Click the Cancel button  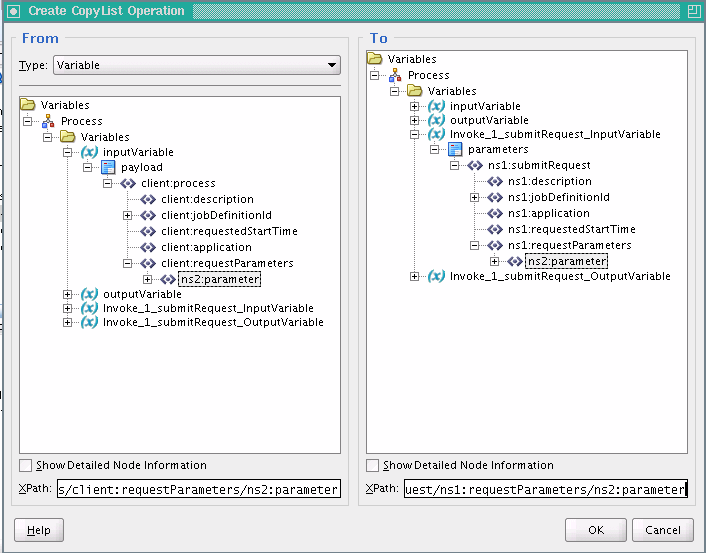(x=663, y=530)
